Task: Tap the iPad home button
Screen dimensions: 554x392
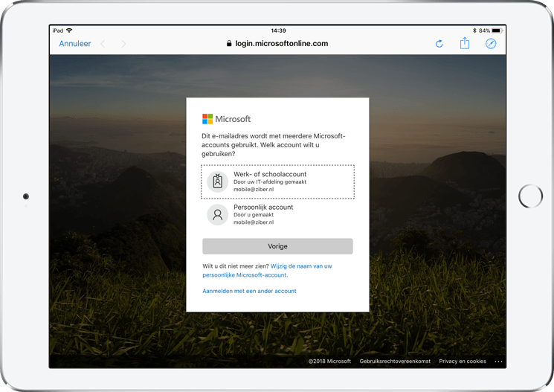Action: click(x=530, y=196)
